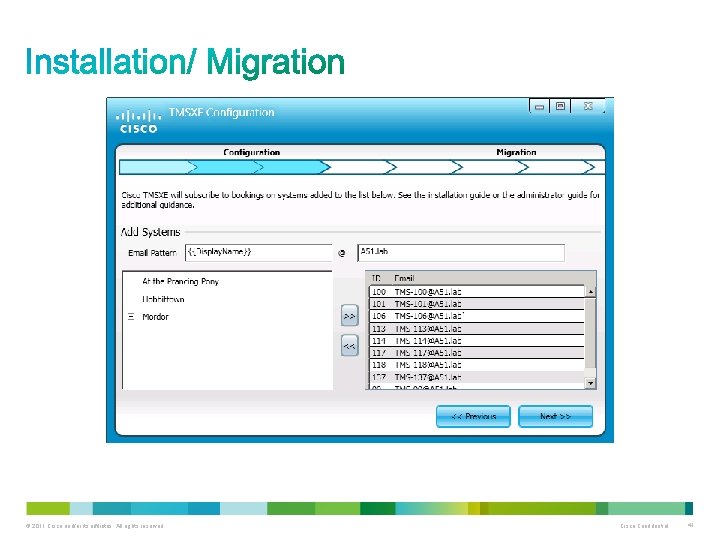Select the row with ID 114
The image size is (720, 540).
tap(477, 340)
